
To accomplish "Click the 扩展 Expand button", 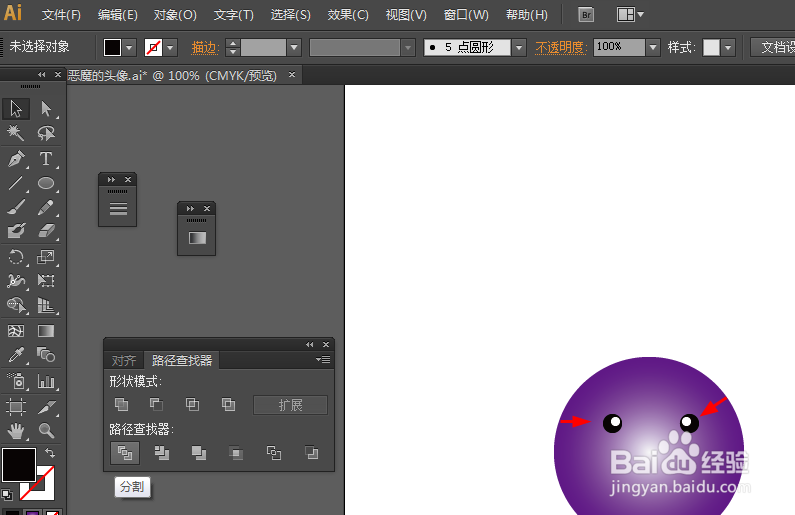I will click(x=290, y=404).
